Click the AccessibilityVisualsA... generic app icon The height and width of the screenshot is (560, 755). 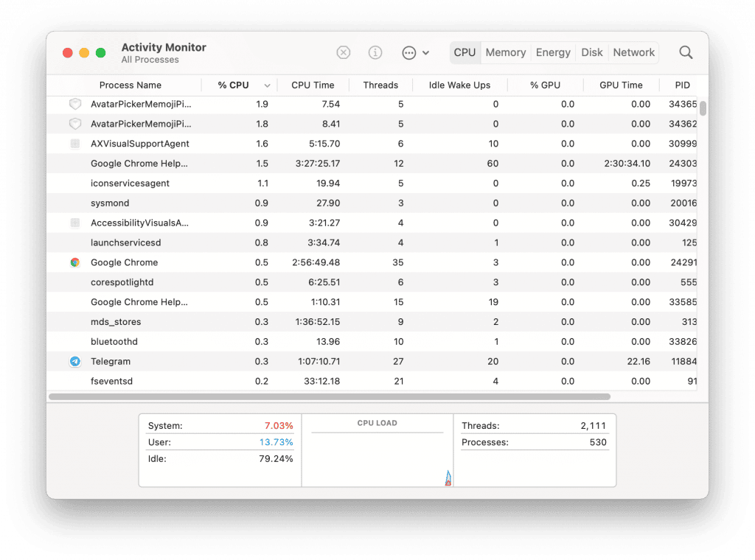(74, 223)
